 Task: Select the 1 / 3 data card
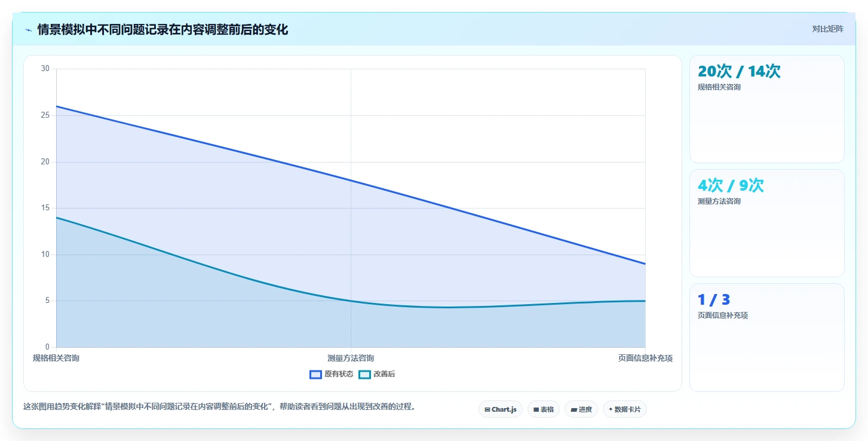click(x=767, y=338)
